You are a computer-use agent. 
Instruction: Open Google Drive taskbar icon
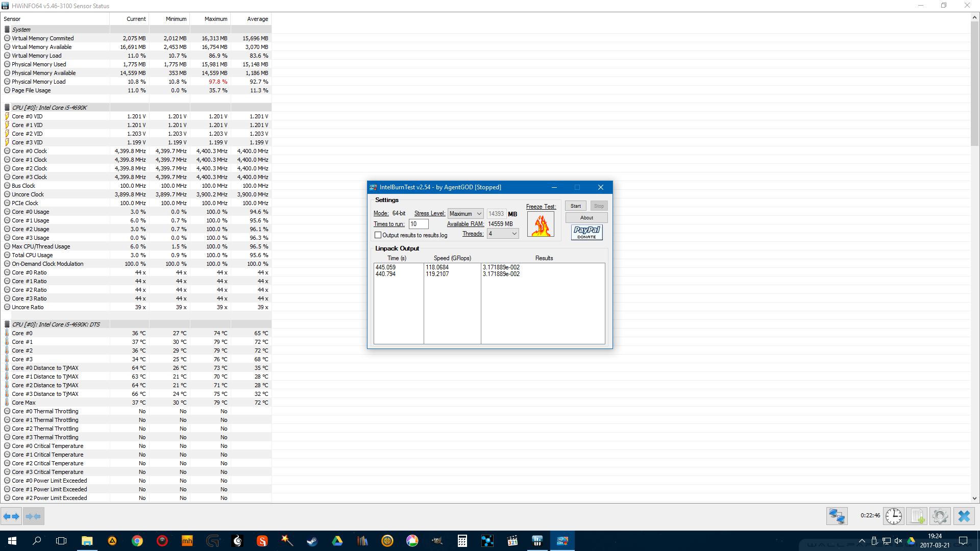click(337, 541)
